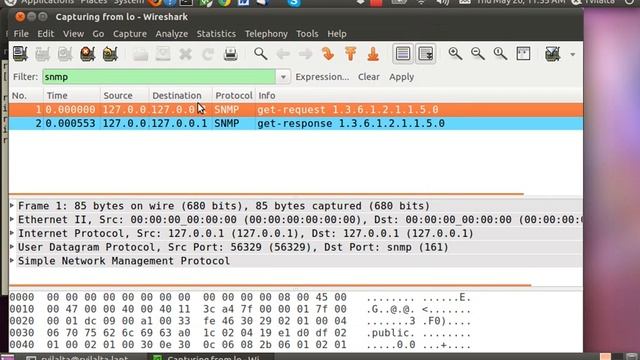The image size is (640, 360).
Task: Zoom out the packet text
Action: (478, 54)
